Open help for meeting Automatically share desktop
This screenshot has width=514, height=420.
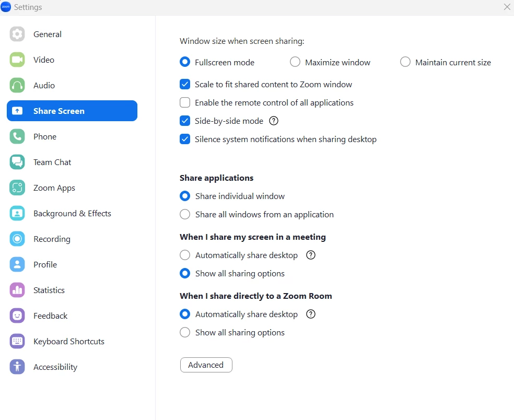pyautogui.click(x=310, y=255)
